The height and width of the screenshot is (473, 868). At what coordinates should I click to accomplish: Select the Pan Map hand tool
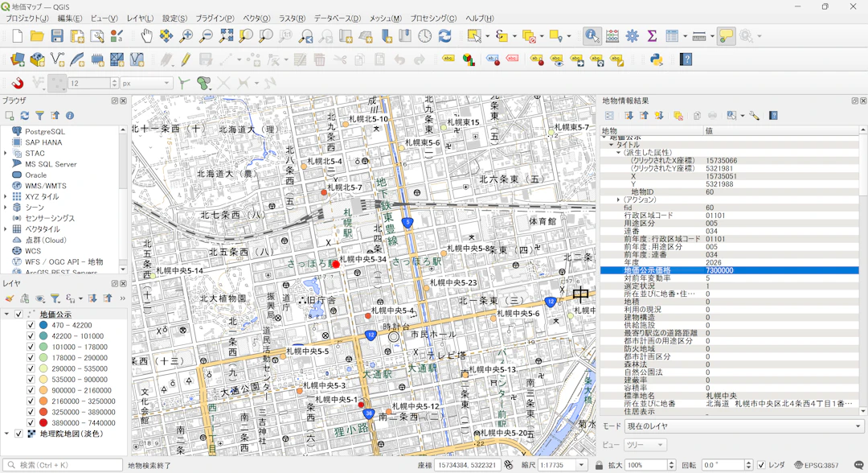click(146, 36)
